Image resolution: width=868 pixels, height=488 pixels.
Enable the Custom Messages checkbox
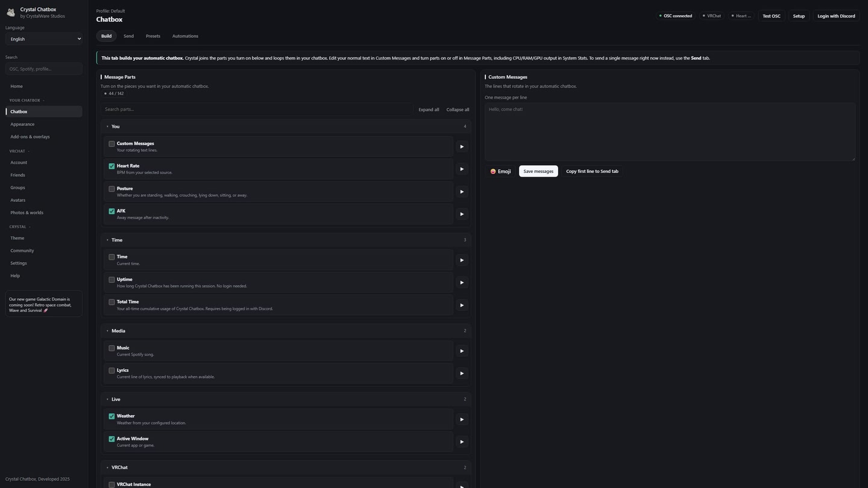coord(112,144)
